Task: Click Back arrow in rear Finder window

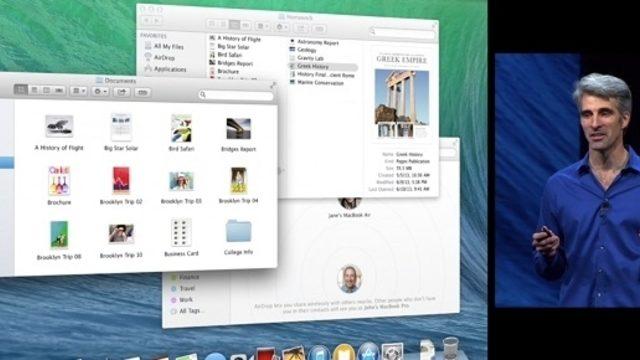Action: pyautogui.click(x=147, y=20)
